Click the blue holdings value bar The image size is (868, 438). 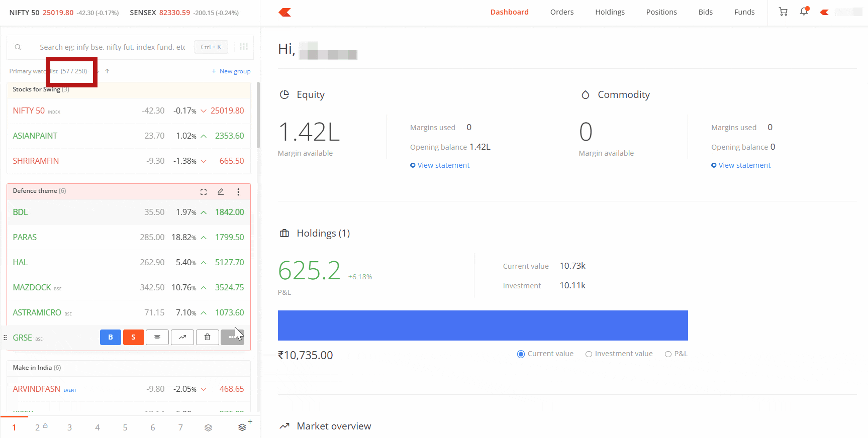click(x=483, y=325)
